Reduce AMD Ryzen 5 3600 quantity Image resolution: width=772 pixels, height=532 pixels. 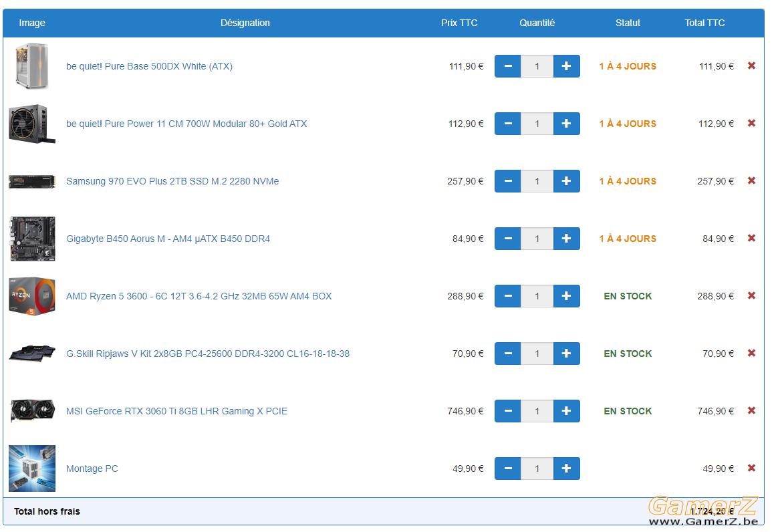click(x=508, y=296)
